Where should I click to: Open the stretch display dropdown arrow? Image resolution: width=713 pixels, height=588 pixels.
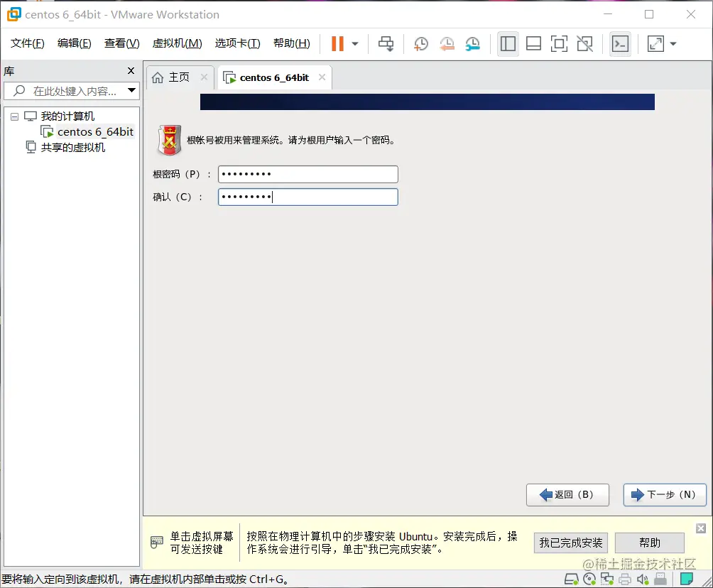point(673,44)
